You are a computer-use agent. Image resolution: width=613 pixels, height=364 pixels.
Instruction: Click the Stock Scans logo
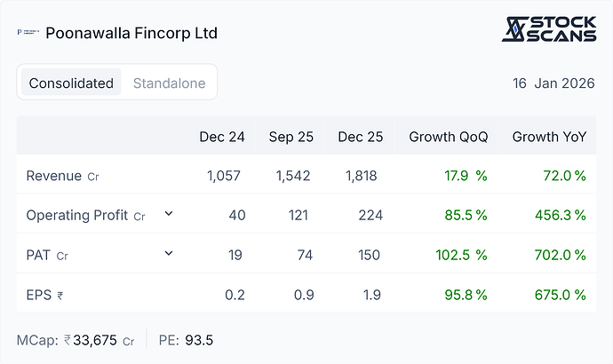click(549, 29)
